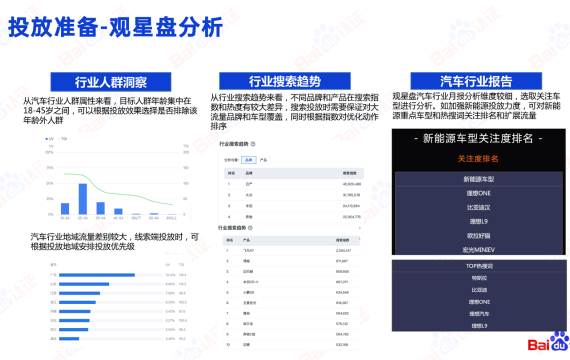Click the help icon beside 行业搜索趋势 product table
570x360 pixels.
point(250,228)
